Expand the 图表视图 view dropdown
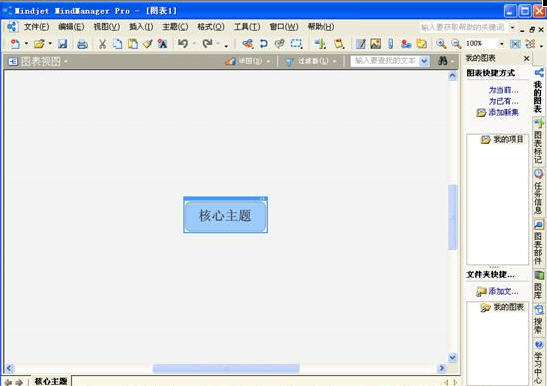Image resolution: width=547 pixels, height=386 pixels. [66, 62]
